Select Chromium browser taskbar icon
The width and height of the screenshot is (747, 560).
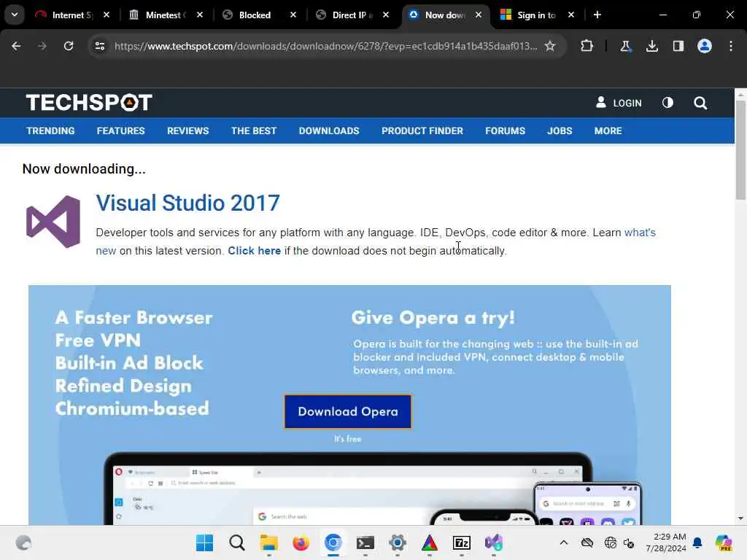(333, 542)
